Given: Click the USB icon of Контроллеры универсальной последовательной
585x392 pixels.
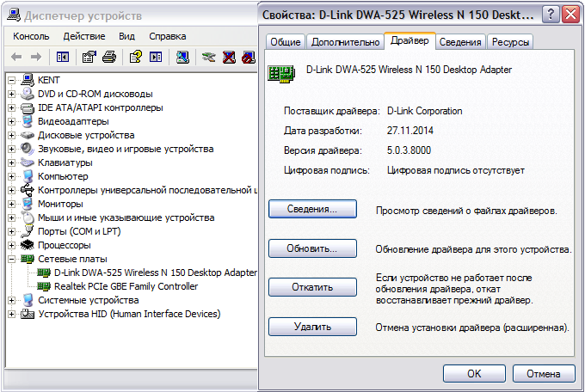Looking at the screenshot, I should (28, 190).
